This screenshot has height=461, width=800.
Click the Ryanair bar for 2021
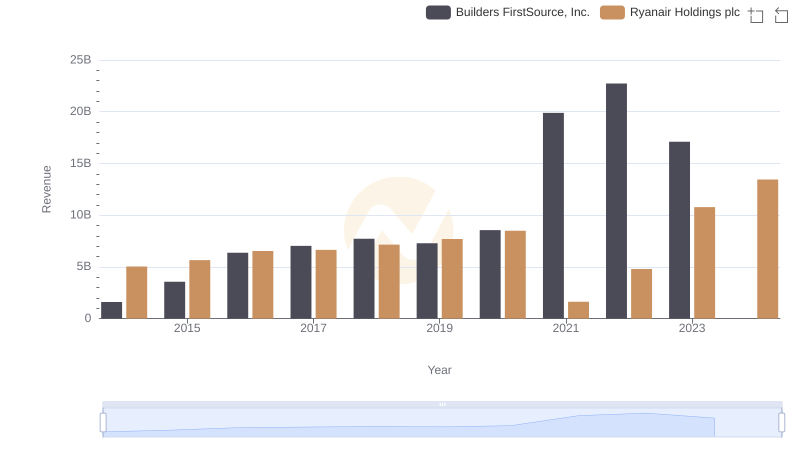pos(579,310)
